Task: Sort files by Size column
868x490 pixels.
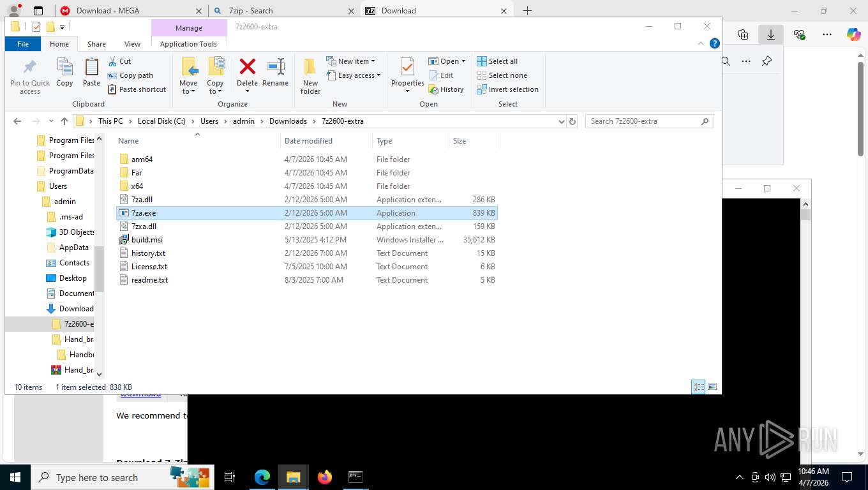Action: (474, 141)
